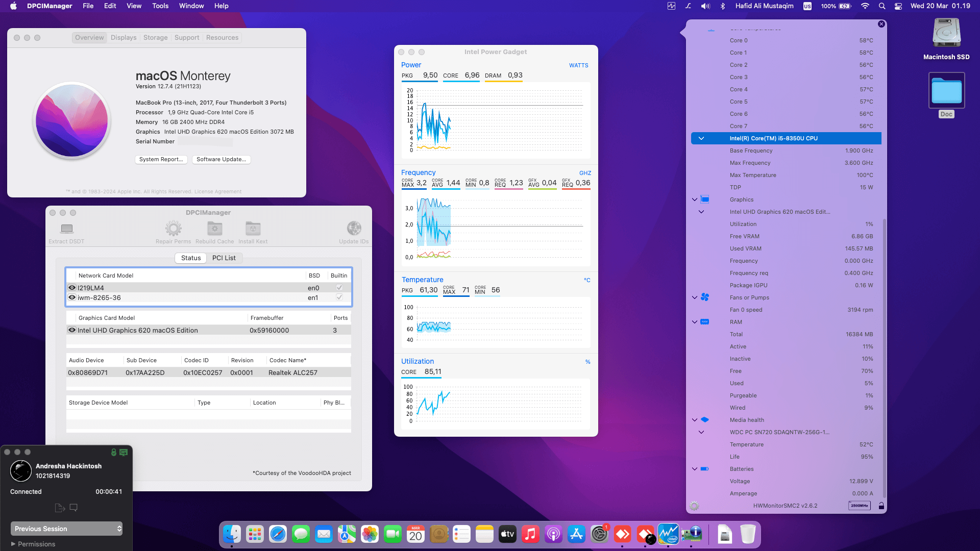Screen dimensions: 980x551
Task: Open Trash in the Dock
Action: (748, 534)
